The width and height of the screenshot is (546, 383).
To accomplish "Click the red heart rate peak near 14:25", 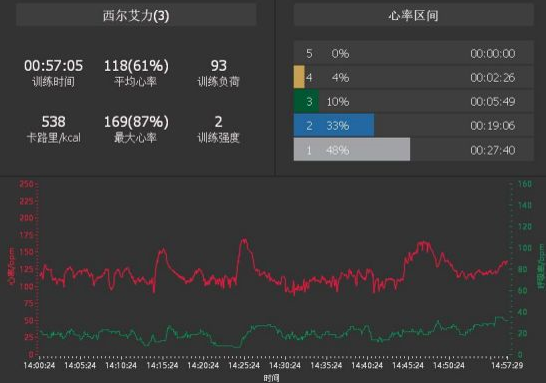I will pos(244,240).
